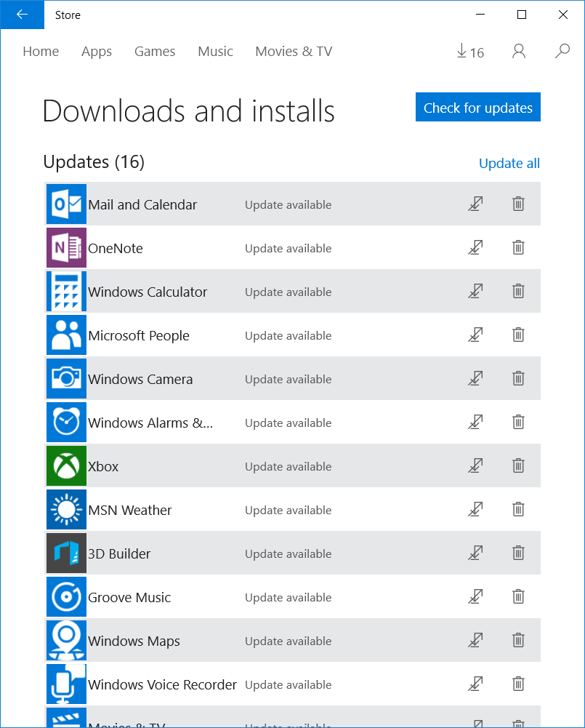The width and height of the screenshot is (585, 728).
Task: Open the green Xbox app tile
Action: (x=66, y=465)
